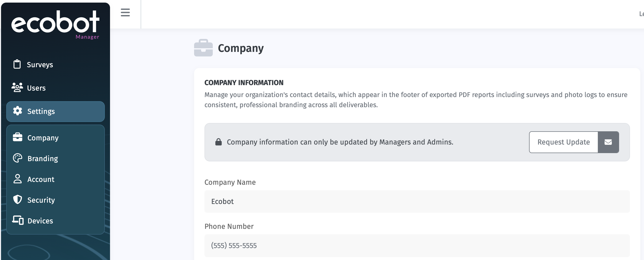
Task: Click the envelope icon beside Request Update
Action: tap(608, 142)
